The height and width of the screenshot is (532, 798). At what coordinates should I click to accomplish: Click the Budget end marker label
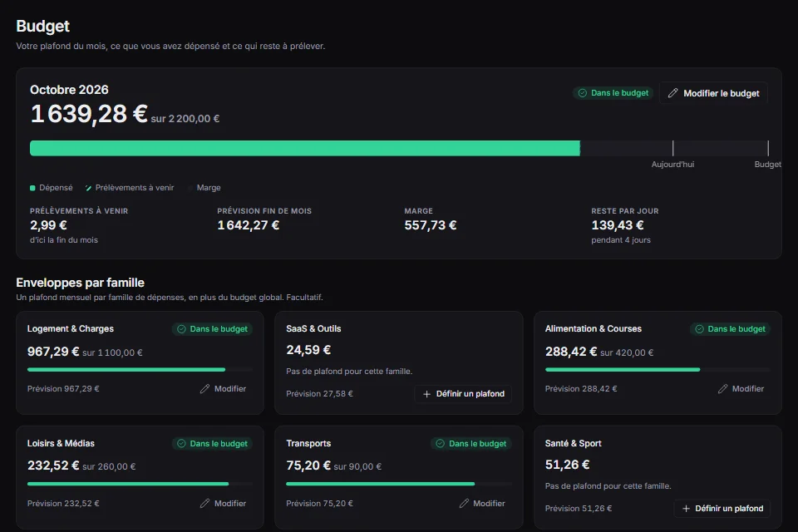pos(767,165)
